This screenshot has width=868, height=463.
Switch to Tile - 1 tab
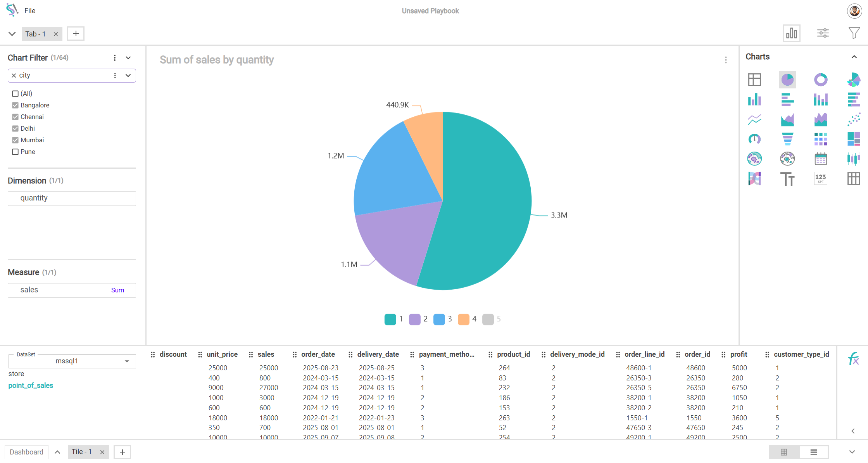[82, 452]
